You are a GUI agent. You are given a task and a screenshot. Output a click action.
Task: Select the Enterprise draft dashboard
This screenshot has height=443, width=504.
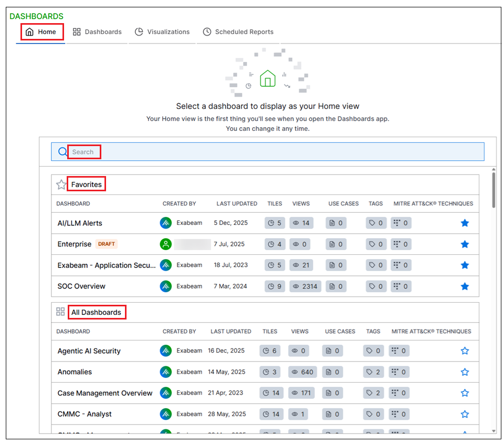click(74, 244)
